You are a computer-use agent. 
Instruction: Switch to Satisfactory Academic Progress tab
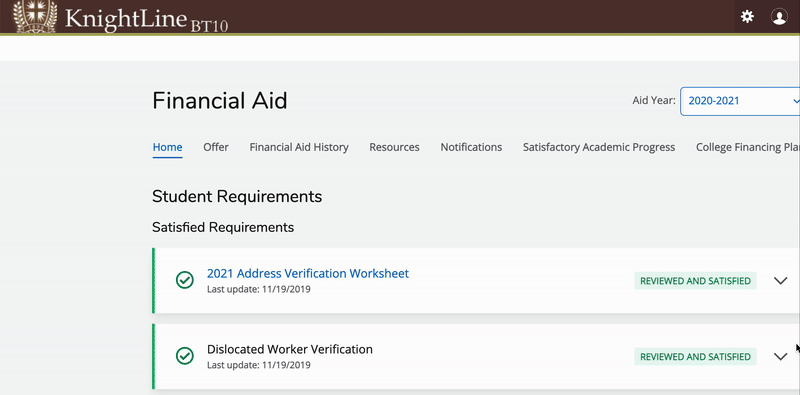tap(599, 147)
